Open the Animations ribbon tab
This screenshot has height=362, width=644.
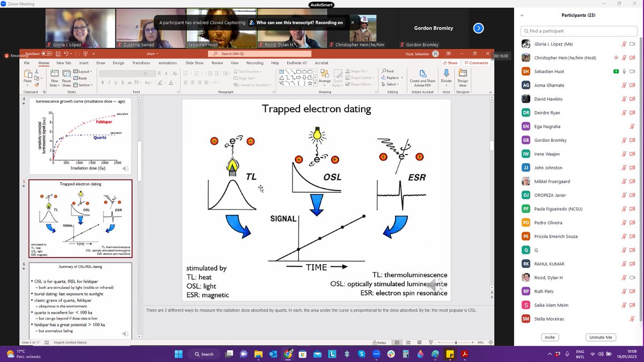[167, 63]
